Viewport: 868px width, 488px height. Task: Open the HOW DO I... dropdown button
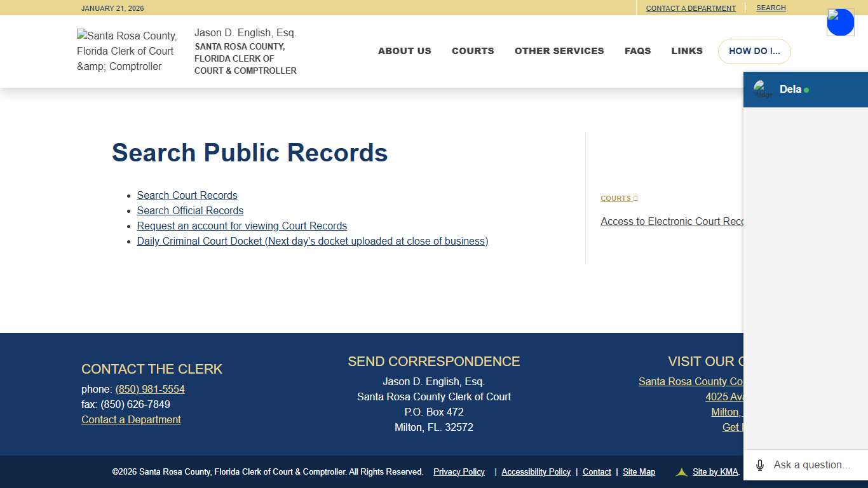(754, 51)
